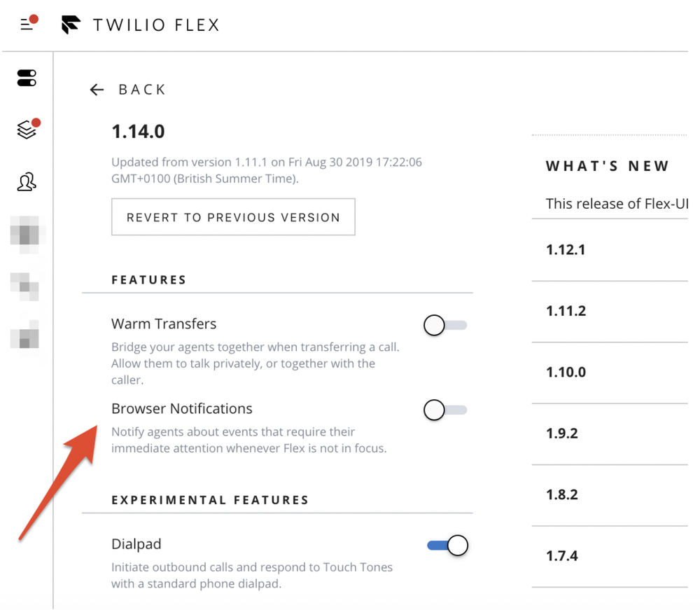Expand version 1.9.2 details
The image size is (700, 610).
tap(562, 434)
